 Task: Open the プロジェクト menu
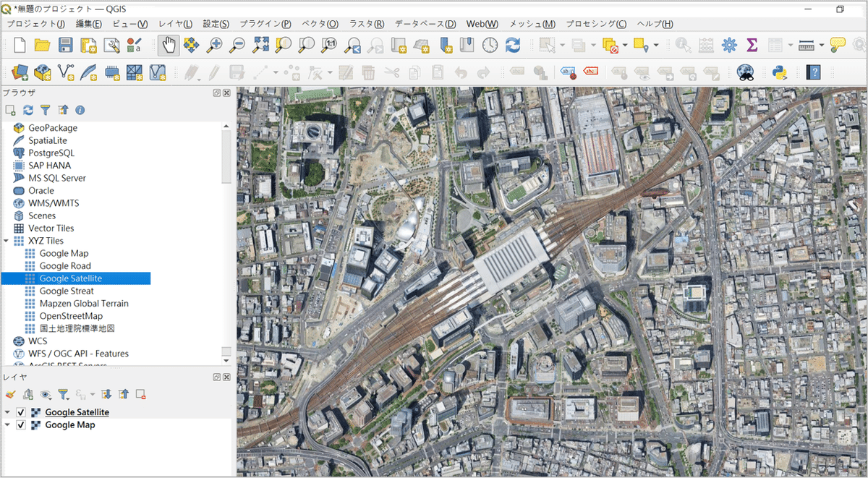tap(35, 24)
